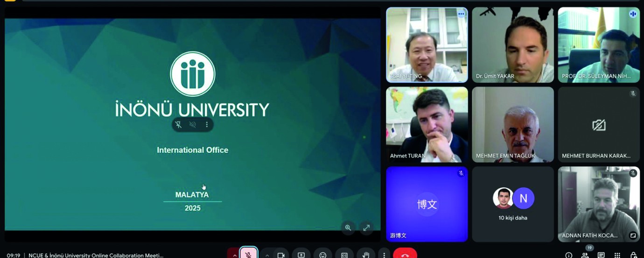The image size is (644, 258).
Task: Open meeting details info icon
Action: click(568, 255)
